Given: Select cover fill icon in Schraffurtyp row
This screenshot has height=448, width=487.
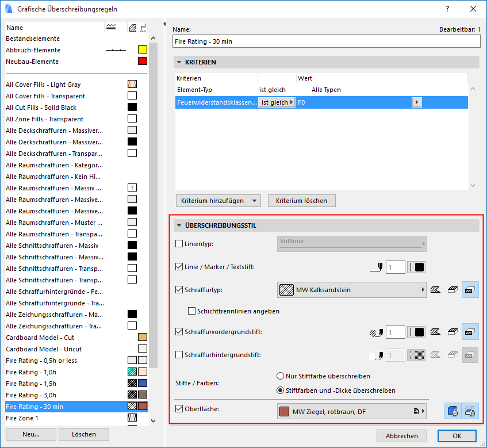Looking at the screenshot, I should point(453,290).
